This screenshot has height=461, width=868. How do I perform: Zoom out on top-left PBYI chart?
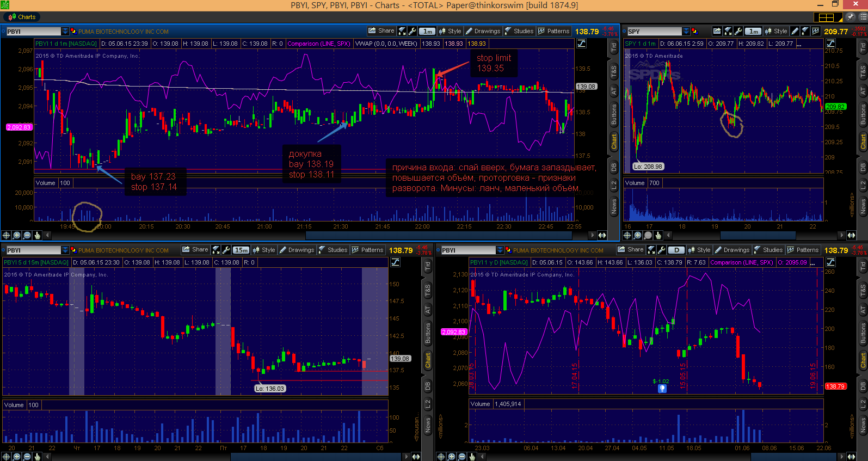(x=27, y=235)
